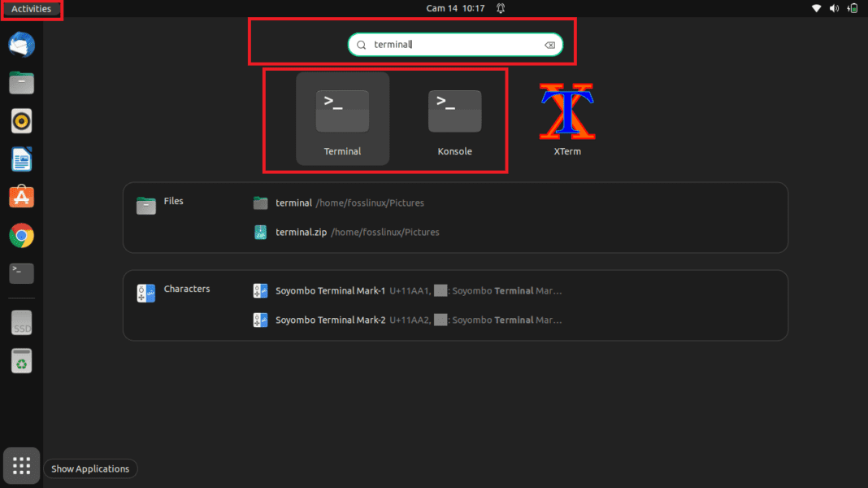Open Konsole from the search results
Image resolution: width=868 pixels, height=488 pixels.
tap(454, 118)
